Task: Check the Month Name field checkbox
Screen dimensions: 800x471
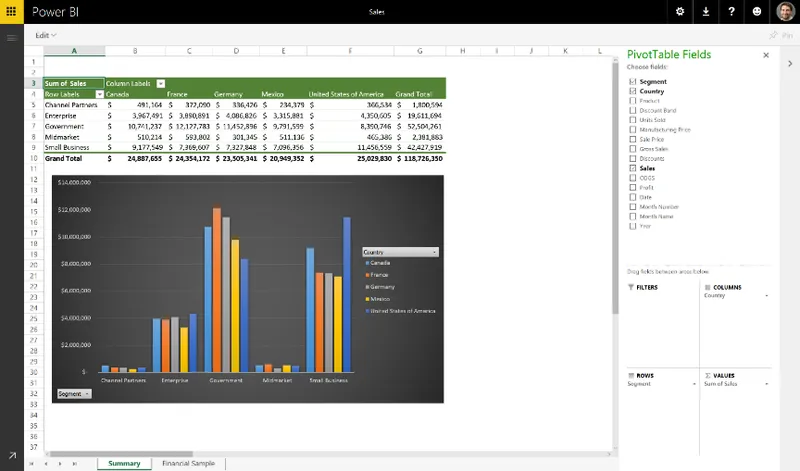Action: point(633,217)
